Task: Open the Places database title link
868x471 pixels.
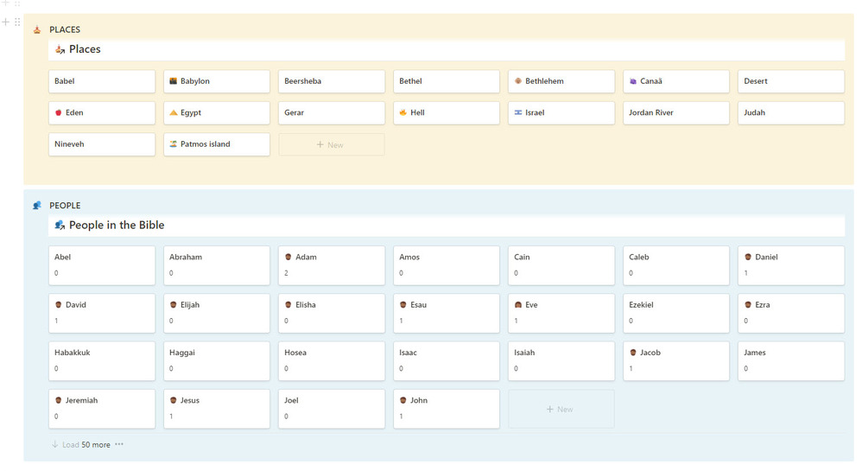Action: (85, 49)
